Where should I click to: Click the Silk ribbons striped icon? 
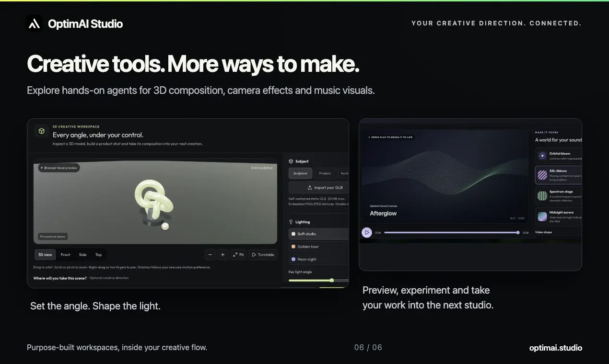(542, 175)
